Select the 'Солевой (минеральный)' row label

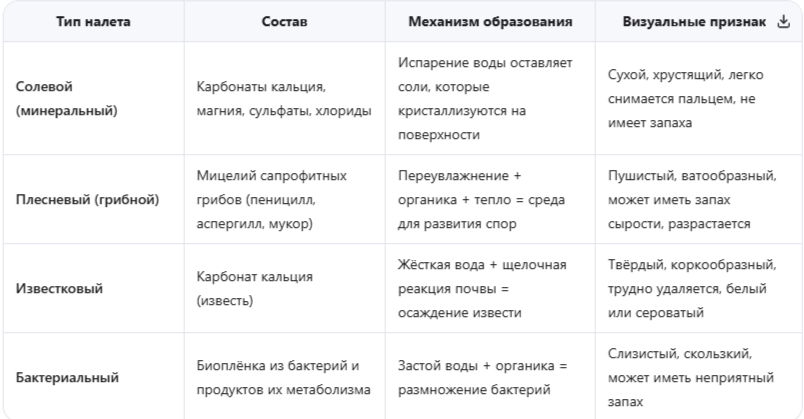pyautogui.click(x=67, y=98)
